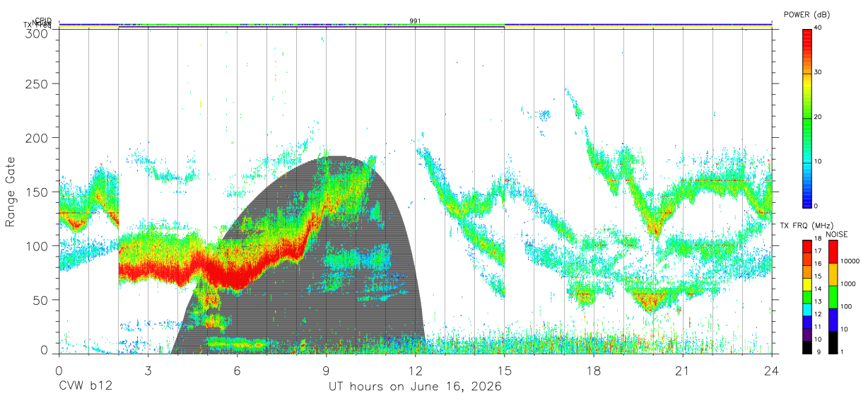Click the 20 tick on POWER scale
This screenshot has height=401, width=868.
point(818,117)
